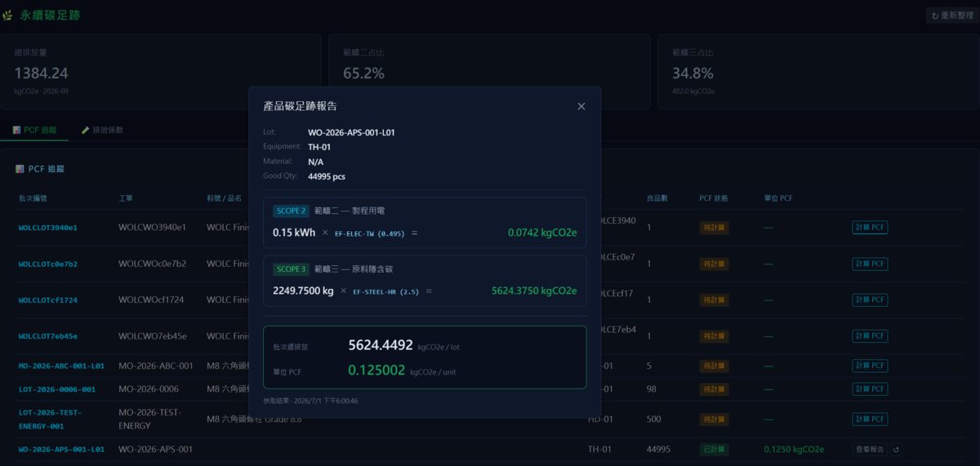
Task: Click the 0.0742 kgCO2e scope 2 result
Action: point(542,233)
